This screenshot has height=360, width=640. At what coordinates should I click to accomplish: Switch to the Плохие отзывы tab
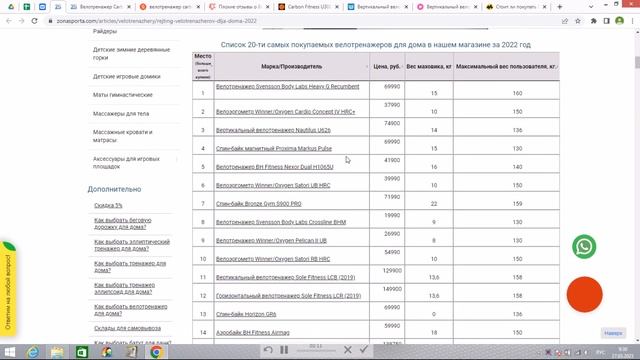tap(239, 7)
